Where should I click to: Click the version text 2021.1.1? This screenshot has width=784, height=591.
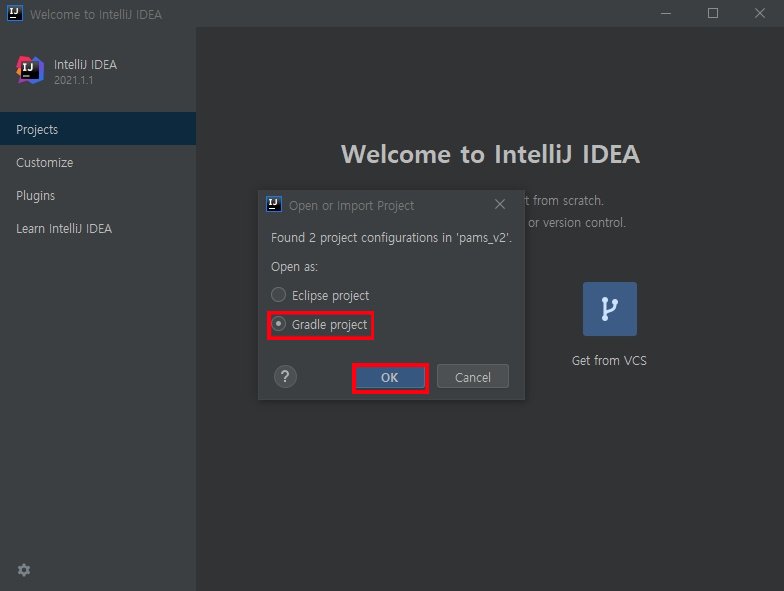(x=74, y=80)
